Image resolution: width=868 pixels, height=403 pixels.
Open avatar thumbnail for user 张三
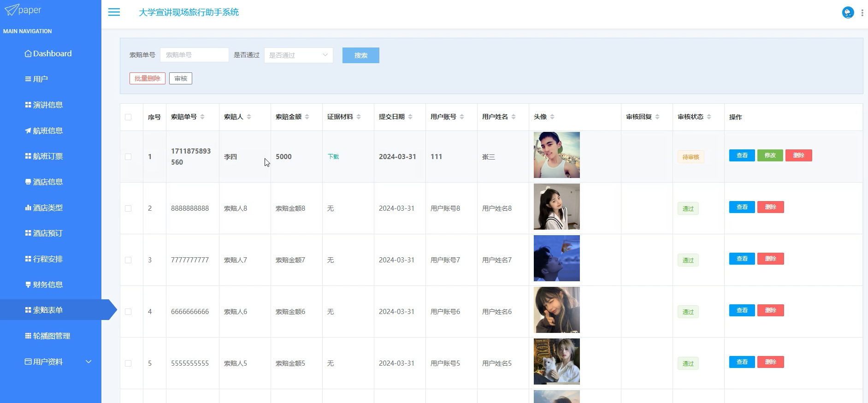[557, 155]
